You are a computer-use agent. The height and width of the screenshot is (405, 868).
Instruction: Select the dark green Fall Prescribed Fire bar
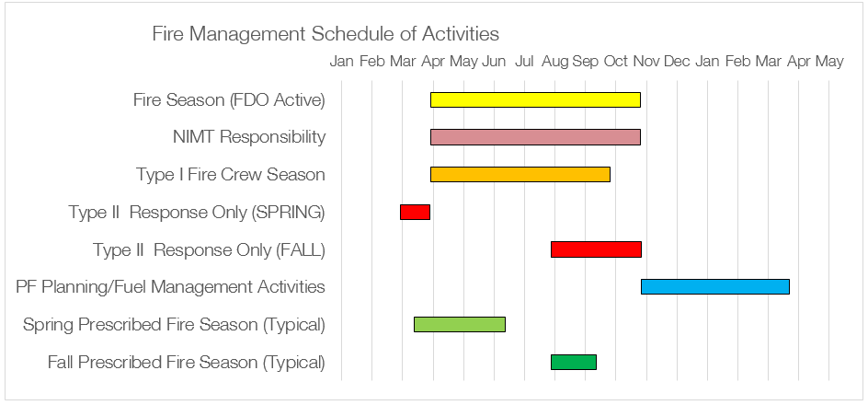[574, 362]
